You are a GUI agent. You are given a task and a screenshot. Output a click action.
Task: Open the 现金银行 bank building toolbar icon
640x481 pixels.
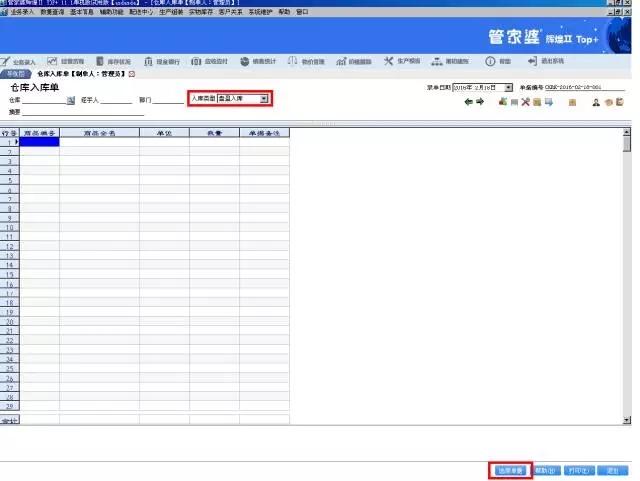click(162, 62)
